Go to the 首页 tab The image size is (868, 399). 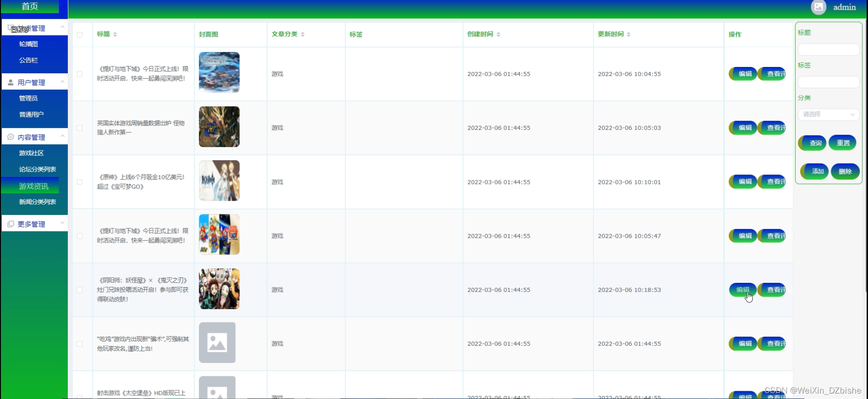pos(30,6)
